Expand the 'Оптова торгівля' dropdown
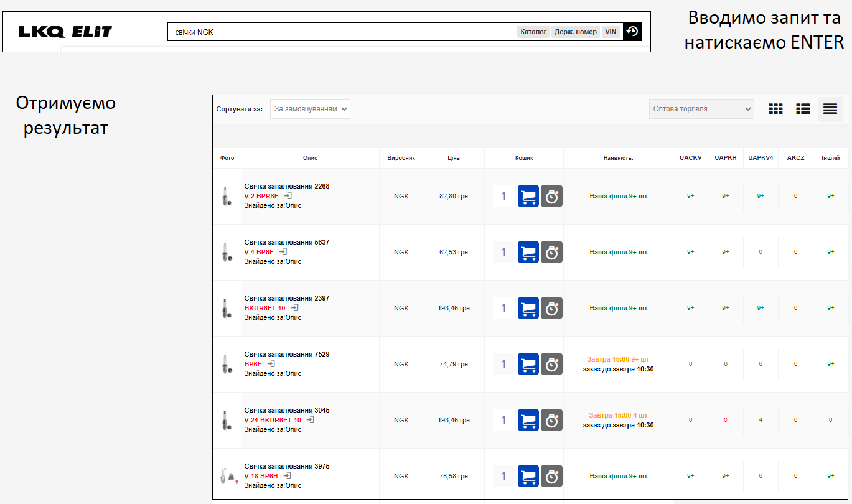This screenshot has height=504, width=852. (701, 109)
